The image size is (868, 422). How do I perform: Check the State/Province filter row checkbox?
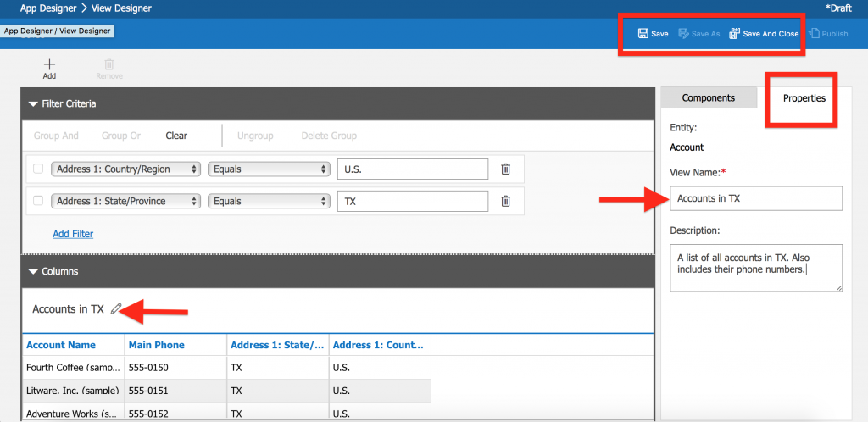click(x=38, y=201)
